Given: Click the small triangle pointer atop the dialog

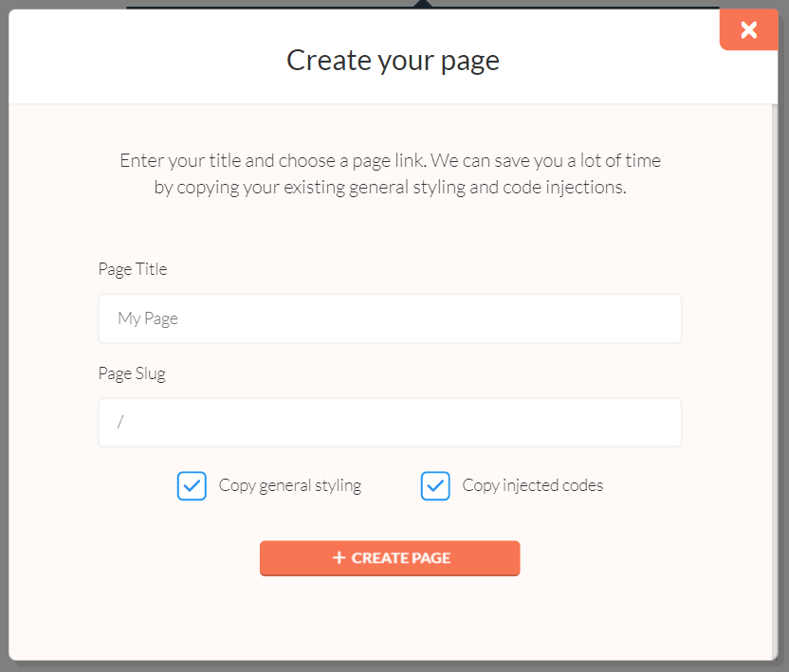Looking at the screenshot, I should point(423,4).
